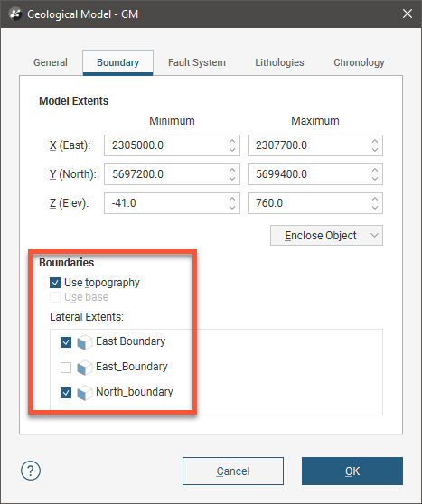Open the Enclose Object dropdown
The width and height of the screenshot is (422, 504).
pos(326,235)
